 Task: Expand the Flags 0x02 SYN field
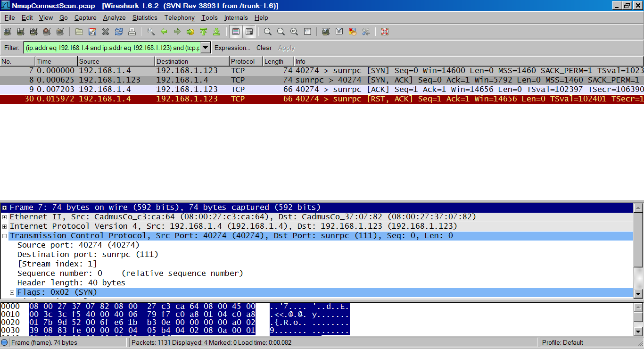tap(12, 291)
